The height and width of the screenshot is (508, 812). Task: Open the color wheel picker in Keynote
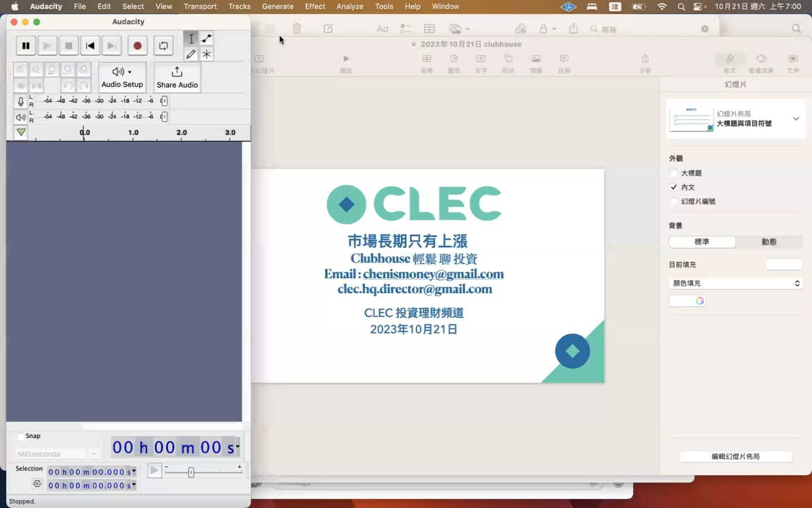700,301
